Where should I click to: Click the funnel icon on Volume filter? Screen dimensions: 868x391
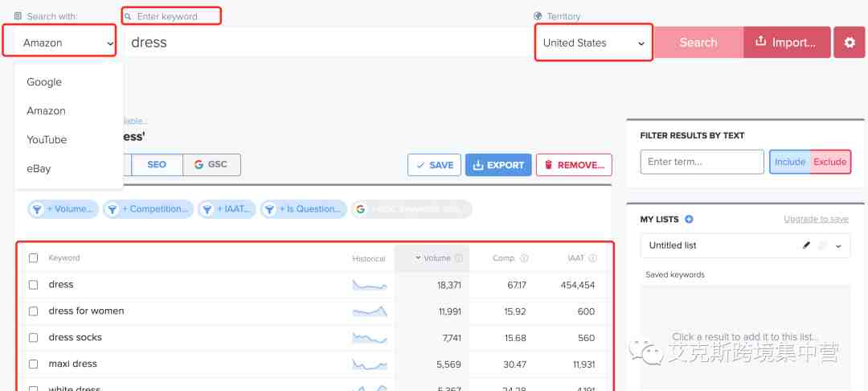(x=36, y=209)
